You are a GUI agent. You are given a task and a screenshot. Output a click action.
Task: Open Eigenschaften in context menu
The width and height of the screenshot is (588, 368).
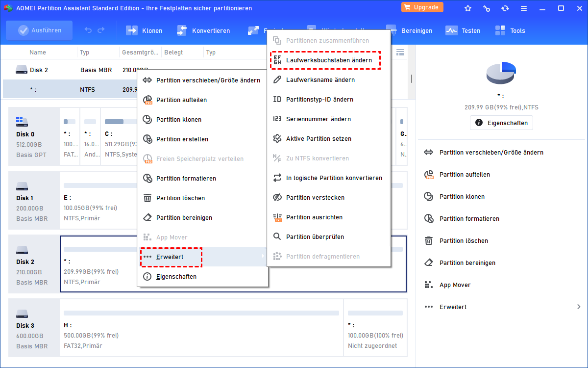(x=202, y=276)
